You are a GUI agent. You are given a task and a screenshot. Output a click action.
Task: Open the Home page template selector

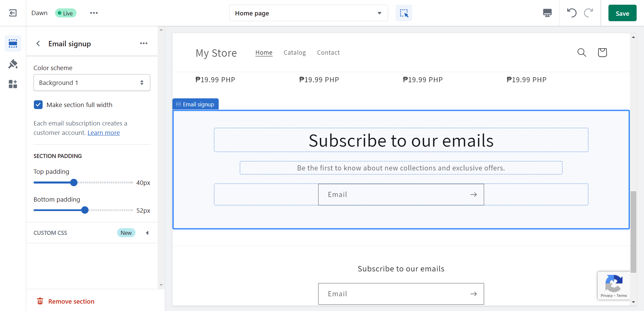click(309, 13)
